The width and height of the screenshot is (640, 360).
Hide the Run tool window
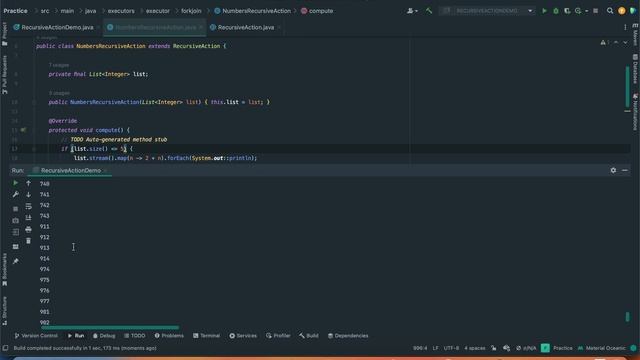point(625,170)
